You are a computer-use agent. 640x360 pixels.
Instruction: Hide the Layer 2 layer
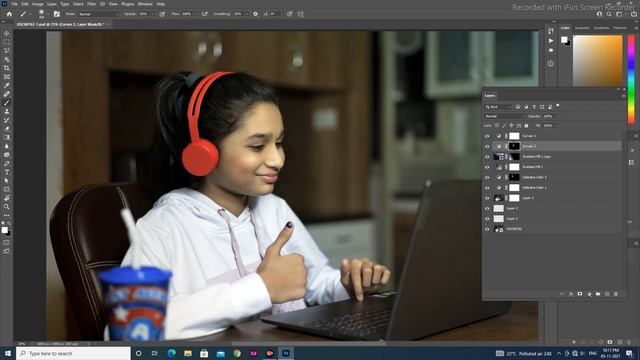tap(487, 209)
